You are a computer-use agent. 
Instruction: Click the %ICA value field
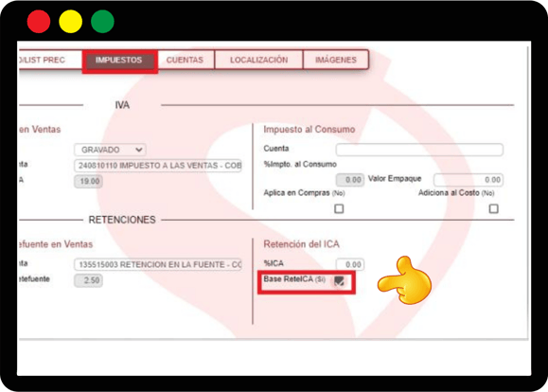coord(350,265)
